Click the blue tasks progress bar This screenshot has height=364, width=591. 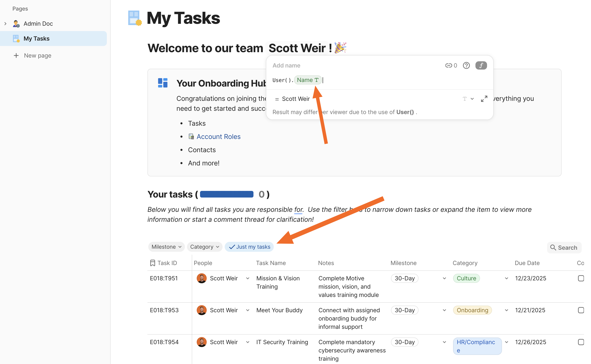click(227, 194)
